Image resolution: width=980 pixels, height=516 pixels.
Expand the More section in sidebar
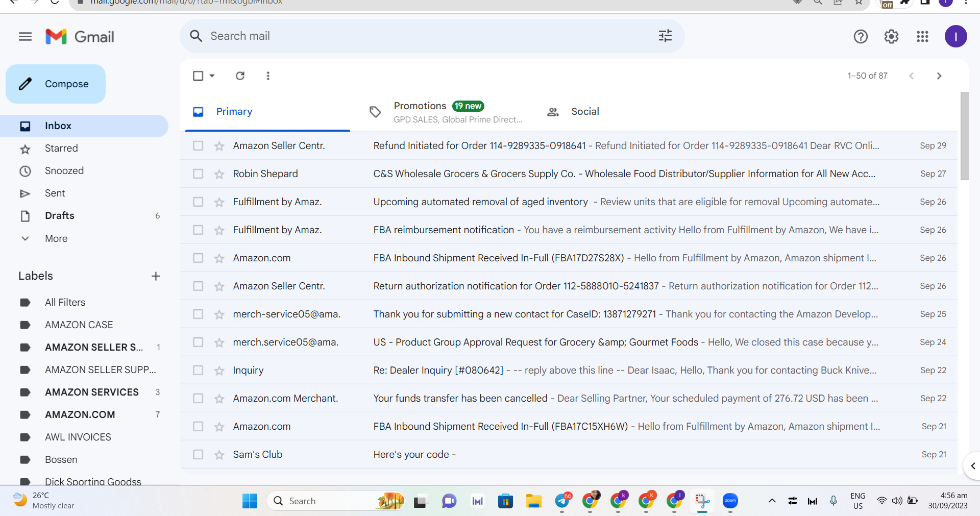56,238
